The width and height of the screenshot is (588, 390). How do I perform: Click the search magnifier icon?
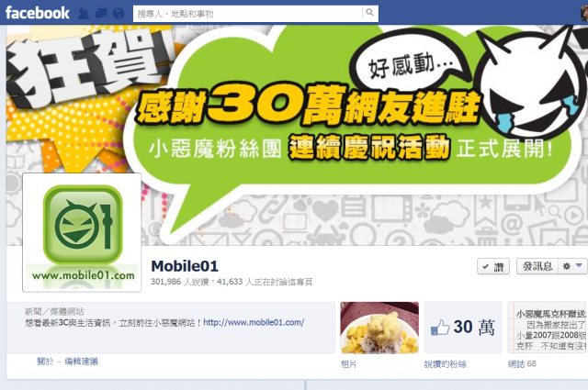tap(369, 13)
